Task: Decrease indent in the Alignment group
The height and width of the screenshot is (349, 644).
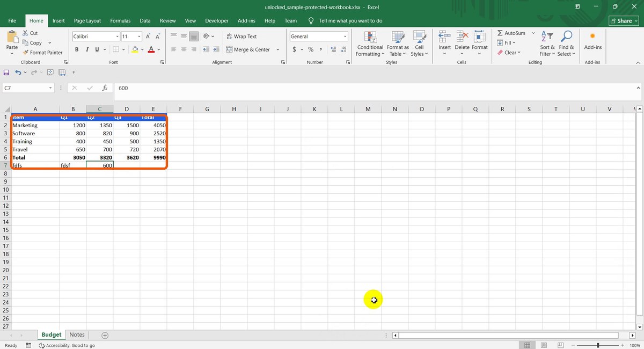Action: [206, 49]
